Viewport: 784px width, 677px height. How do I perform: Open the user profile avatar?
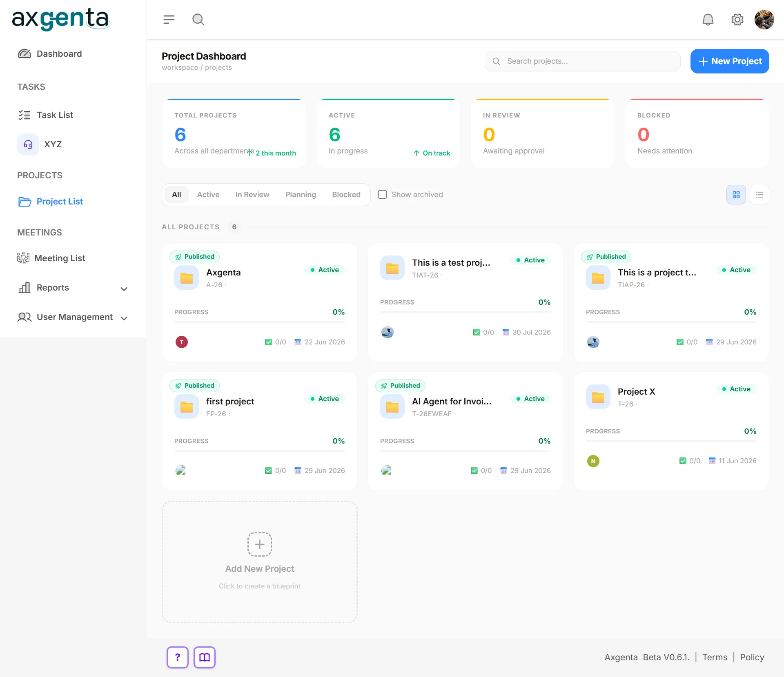[x=764, y=19]
